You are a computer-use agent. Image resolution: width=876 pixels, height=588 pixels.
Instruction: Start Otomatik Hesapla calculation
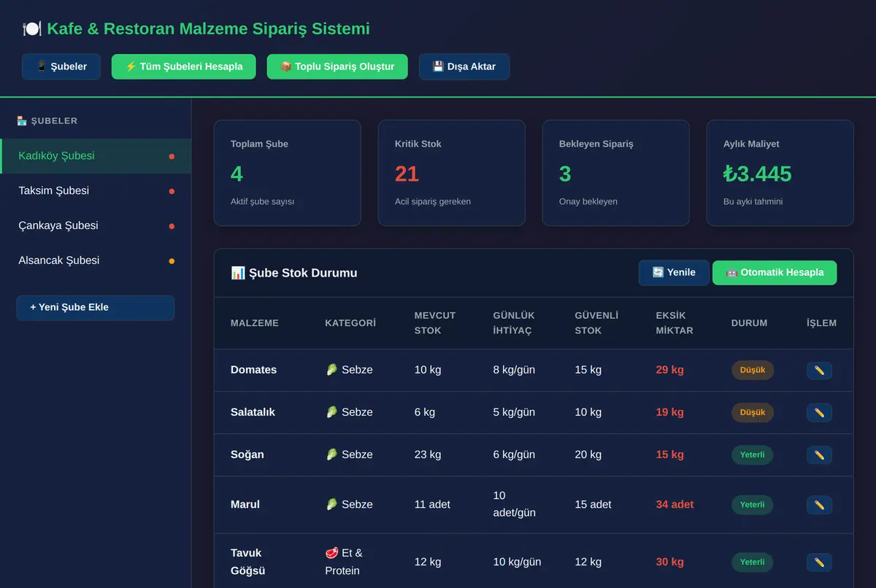(x=775, y=273)
